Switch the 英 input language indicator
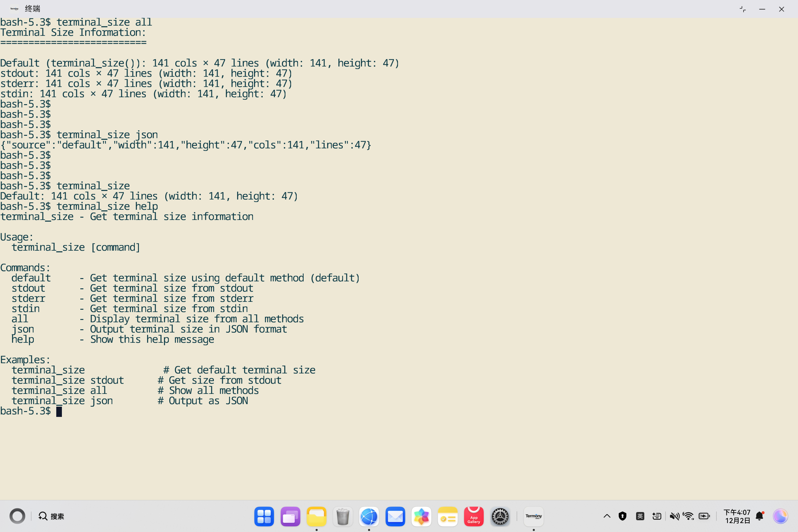Image resolution: width=798 pixels, height=532 pixels. pos(640,516)
